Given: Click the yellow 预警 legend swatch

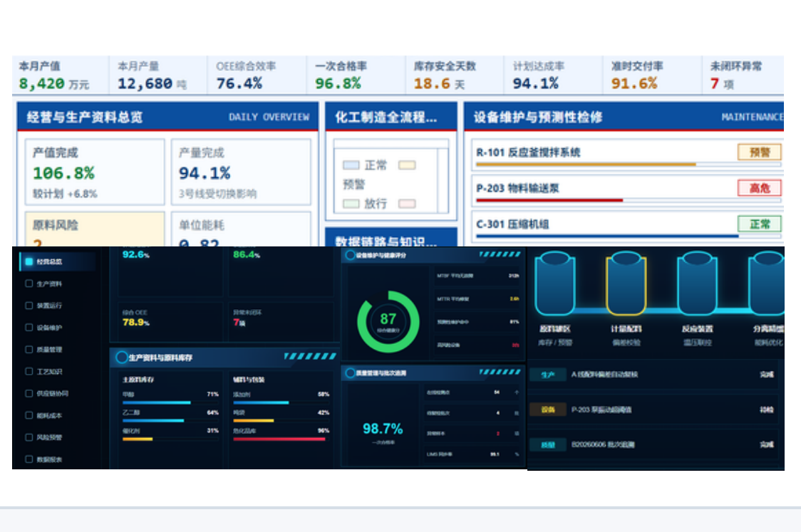Looking at the screenshot, I should tap(407, 165).
